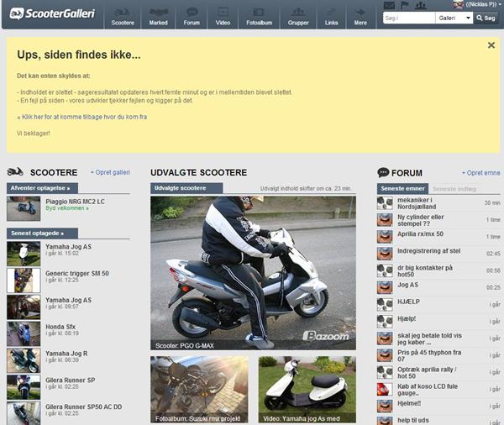Open the Honda Sfx scooter thumbnail
Screen dimensions: 504x425
coord(24,333)
